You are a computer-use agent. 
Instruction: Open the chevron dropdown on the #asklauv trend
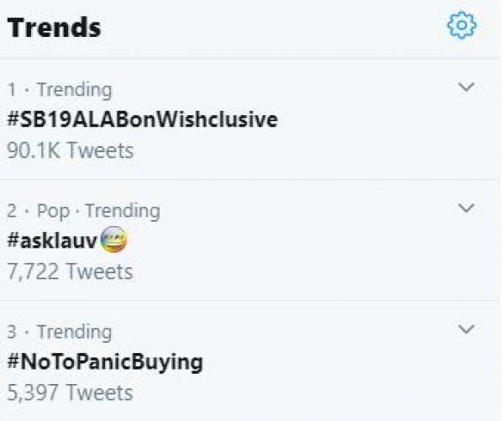(467, 208)
